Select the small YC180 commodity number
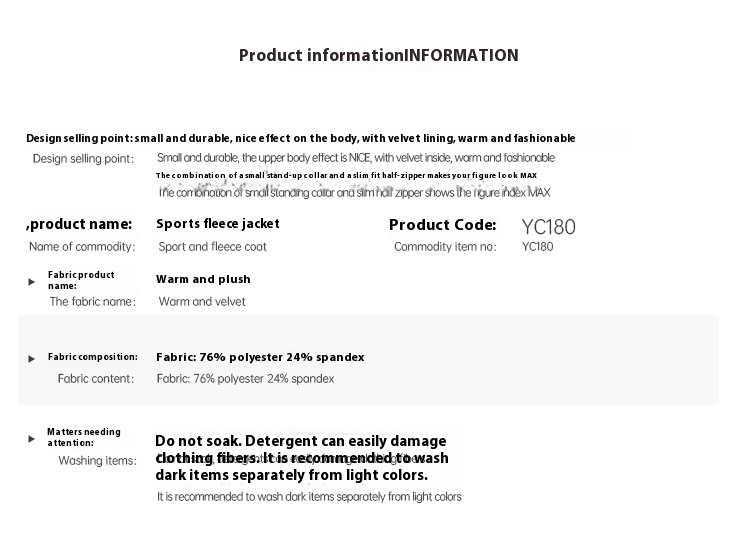 (537, 247)
